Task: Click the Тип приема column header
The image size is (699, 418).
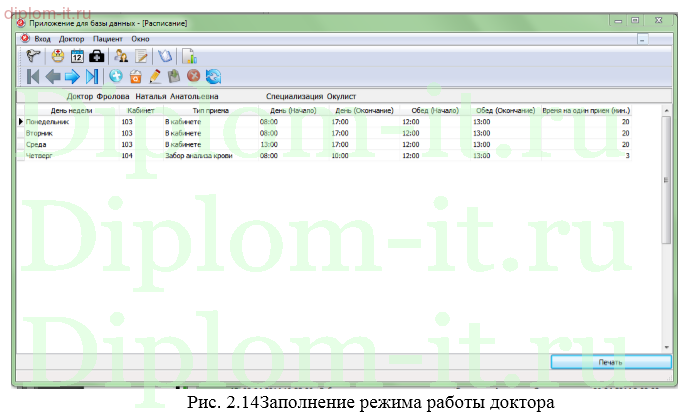Action: tap(211, 111)
